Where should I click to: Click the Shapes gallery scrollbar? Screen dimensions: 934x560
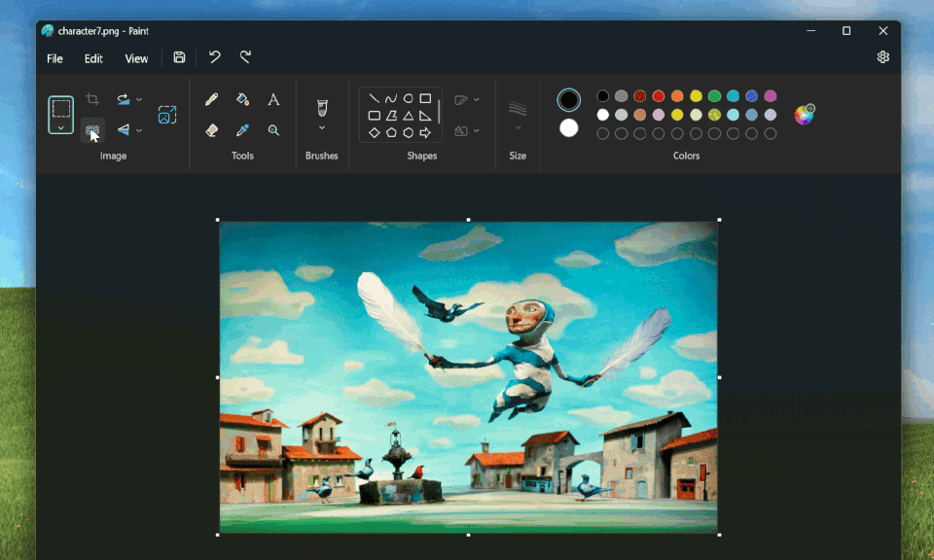pyautogui.click(x=439, y=111)
